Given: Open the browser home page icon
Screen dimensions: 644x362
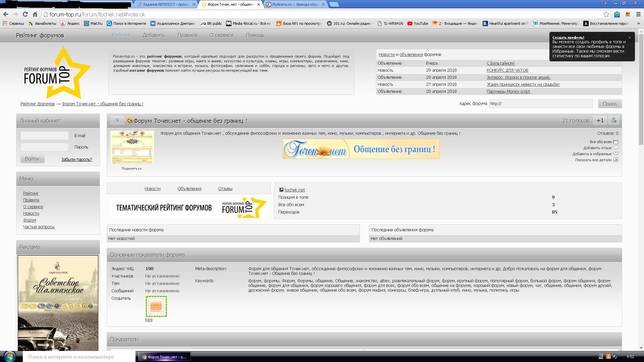Looking at the screenshot, I should [x=35, y=14].
